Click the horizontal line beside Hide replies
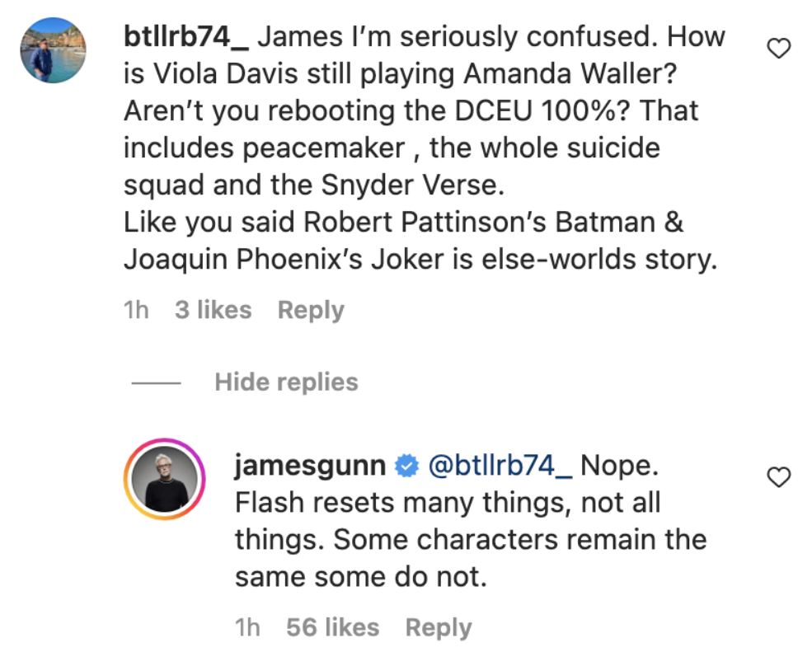 point(156,383)
